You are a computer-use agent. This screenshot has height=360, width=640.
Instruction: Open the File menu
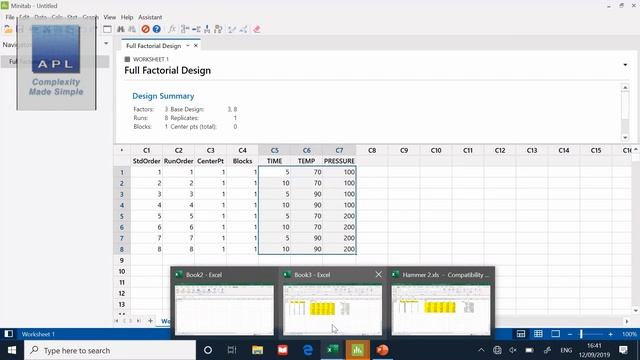10,17
